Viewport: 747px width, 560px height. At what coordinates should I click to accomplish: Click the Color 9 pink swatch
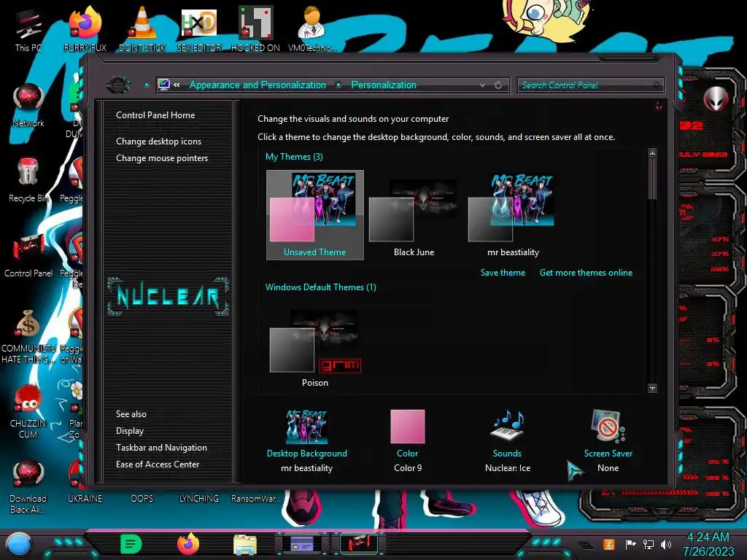pos(407,426)
